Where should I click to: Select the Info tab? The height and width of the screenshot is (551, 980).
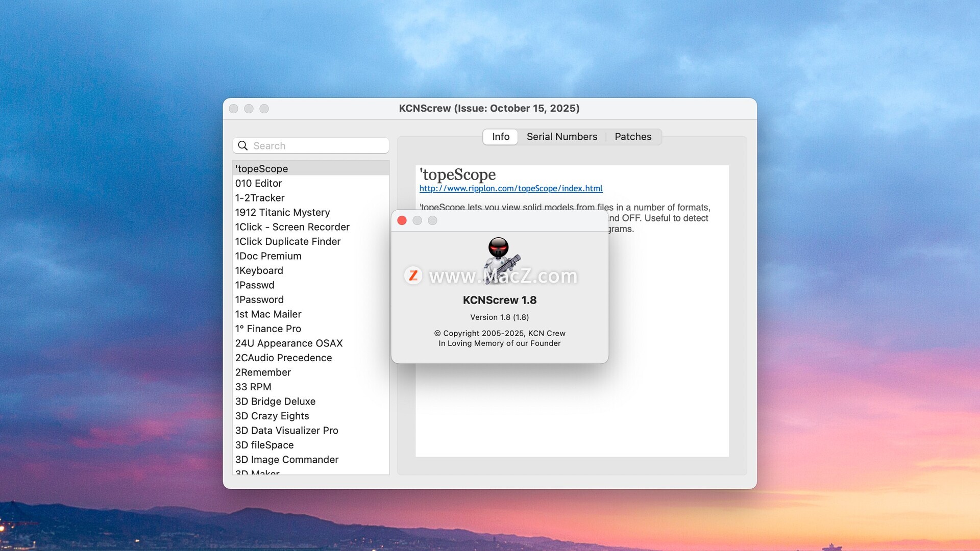[x=500, y=137]
